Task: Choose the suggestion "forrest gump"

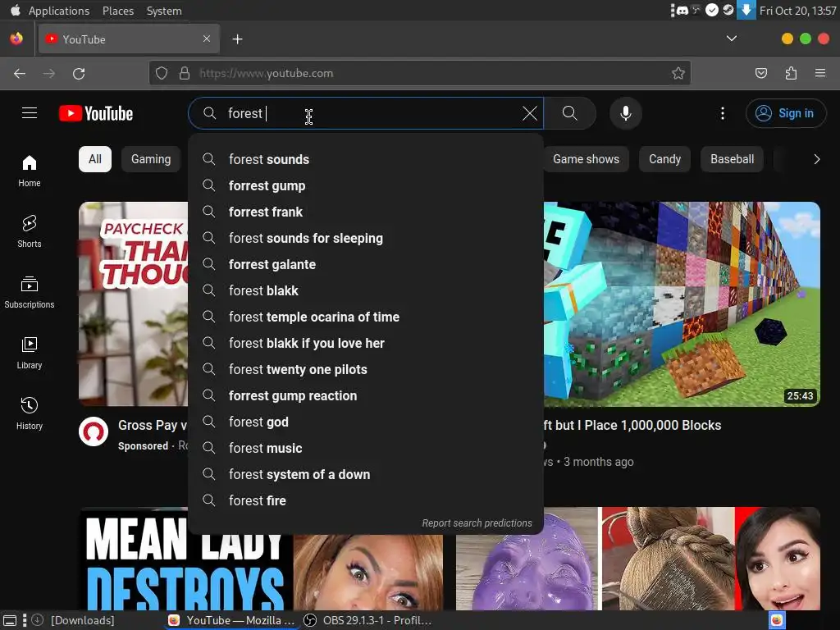Action: (x=365, y=185)
